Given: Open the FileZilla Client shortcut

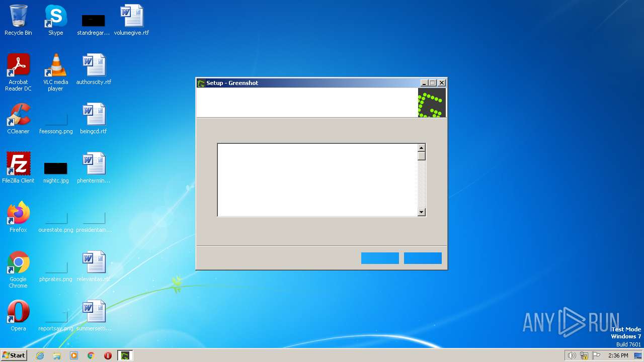Looking at the screenshot, I should tap(18, 168).
